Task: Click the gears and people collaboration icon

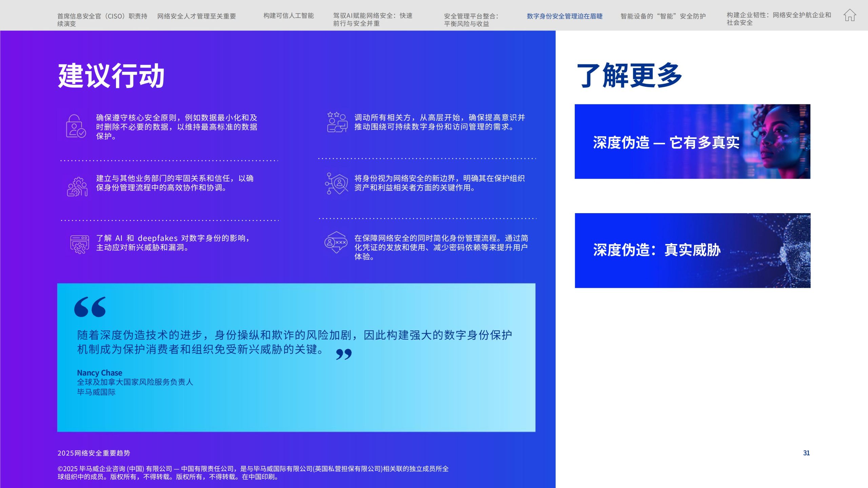Action: 77,186
